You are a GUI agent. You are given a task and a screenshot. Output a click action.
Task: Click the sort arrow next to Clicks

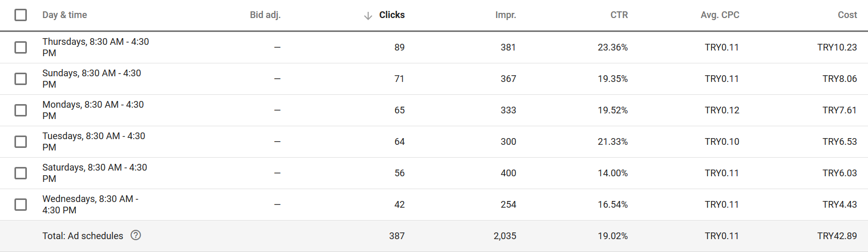368,16
